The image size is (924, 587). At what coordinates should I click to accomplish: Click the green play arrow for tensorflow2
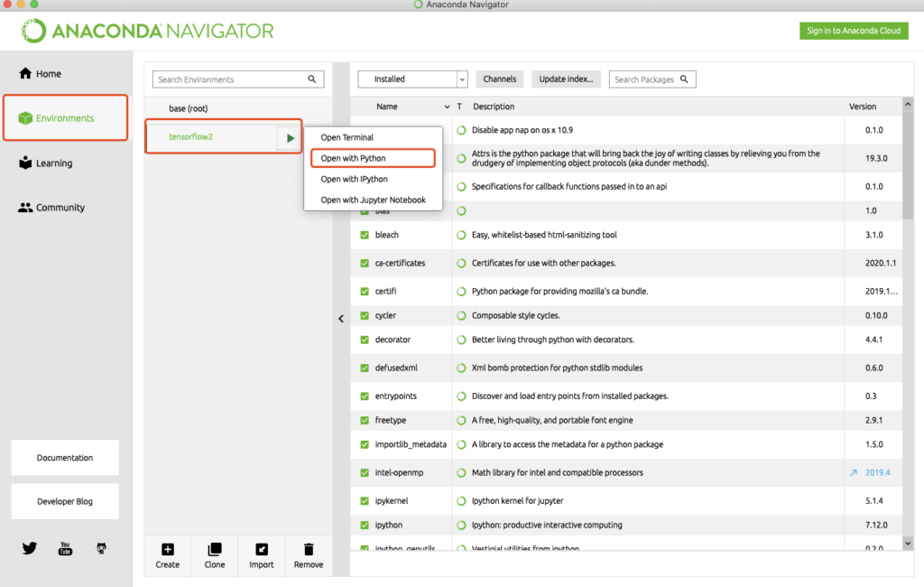click(290, 138)
